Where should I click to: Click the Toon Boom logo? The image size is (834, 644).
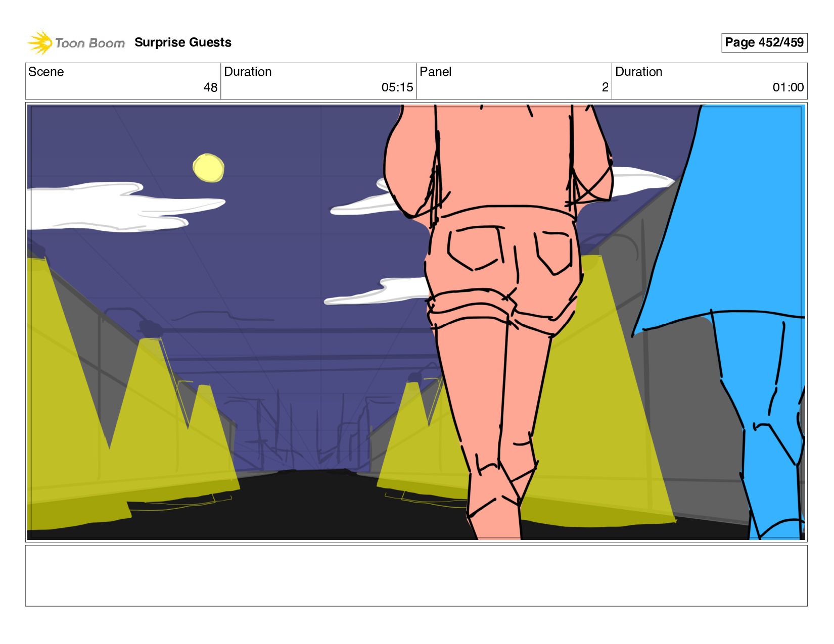(x=76, y=43)
